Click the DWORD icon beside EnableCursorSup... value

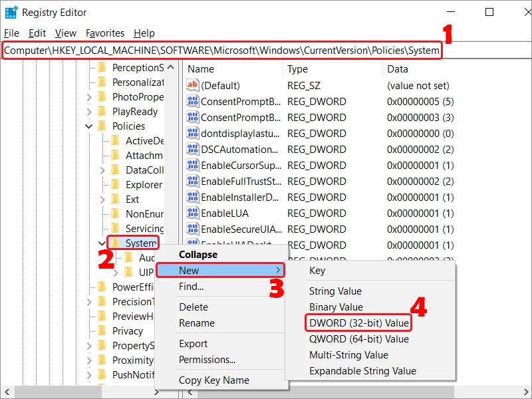coord(192,165)
